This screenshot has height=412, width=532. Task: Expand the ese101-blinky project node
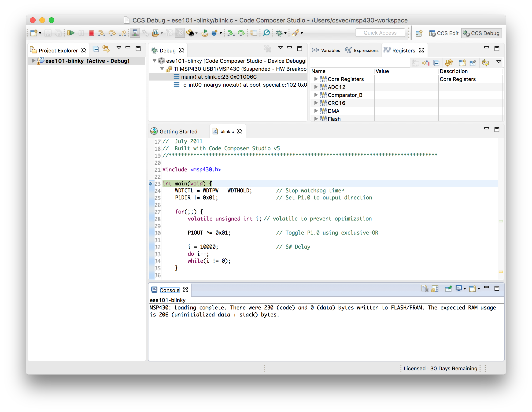pyautogui.click(x=34, y=61)
